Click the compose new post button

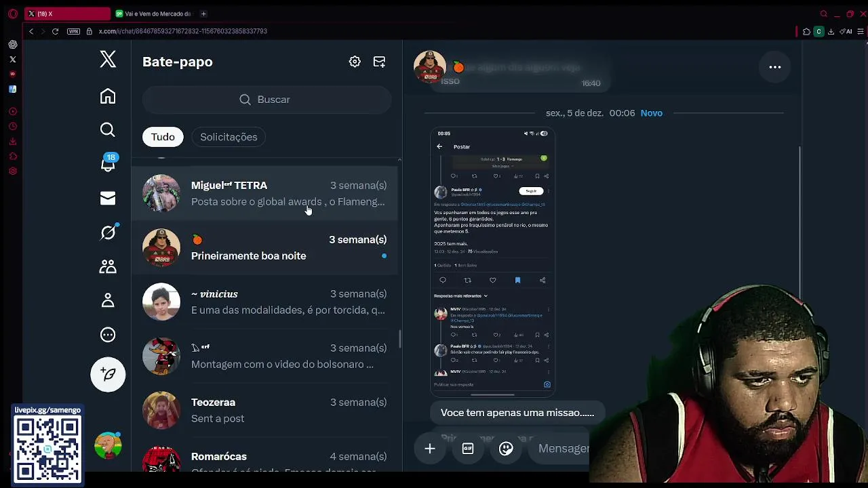coord(108,374)
